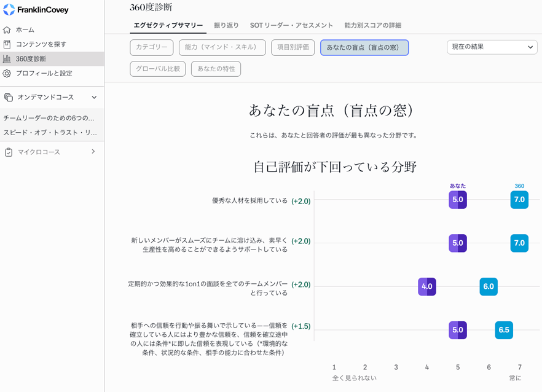Click the 360度診断 bar chart icon
The image size is (542, 392).
pos(7,59)
